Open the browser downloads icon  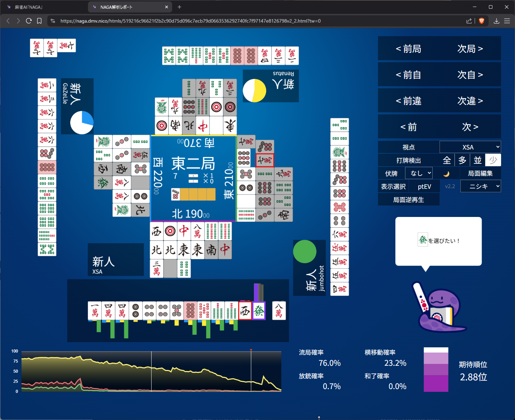click(497, 21)
